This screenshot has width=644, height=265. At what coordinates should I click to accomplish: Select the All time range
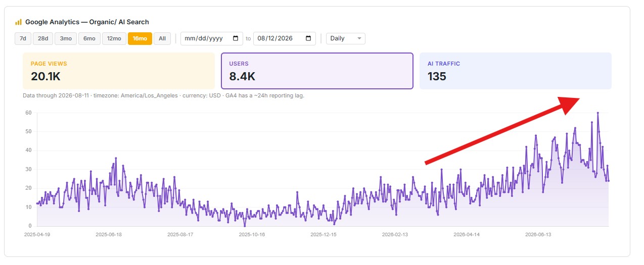tap(162, 38)
